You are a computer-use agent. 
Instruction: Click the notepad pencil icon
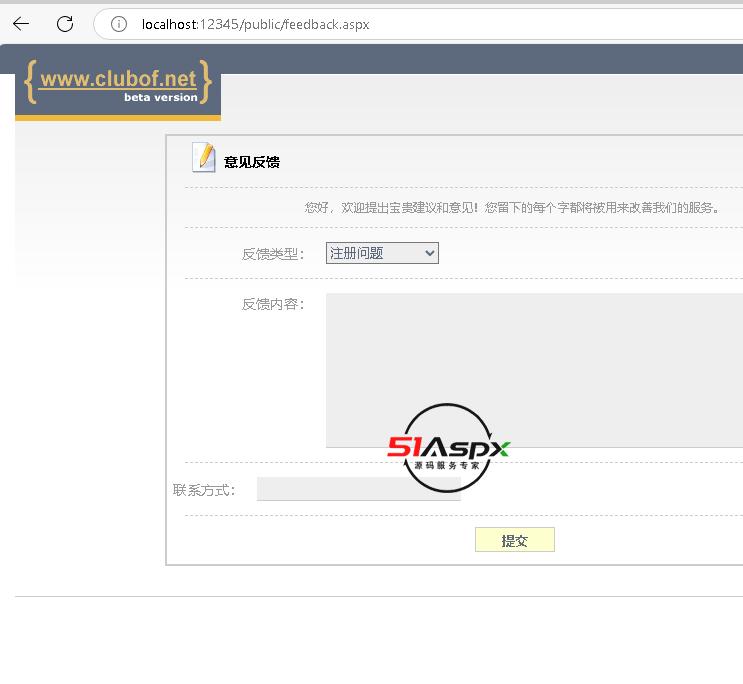pos(204,158)
